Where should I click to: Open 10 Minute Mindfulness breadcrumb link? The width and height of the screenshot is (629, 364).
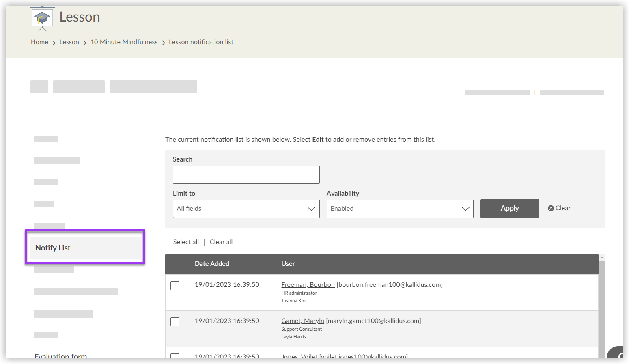click(x=124, y=42)
